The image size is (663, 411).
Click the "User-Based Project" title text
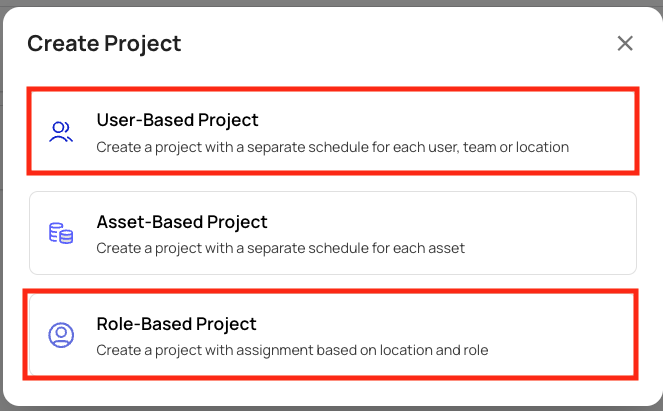tap(177, 121)
